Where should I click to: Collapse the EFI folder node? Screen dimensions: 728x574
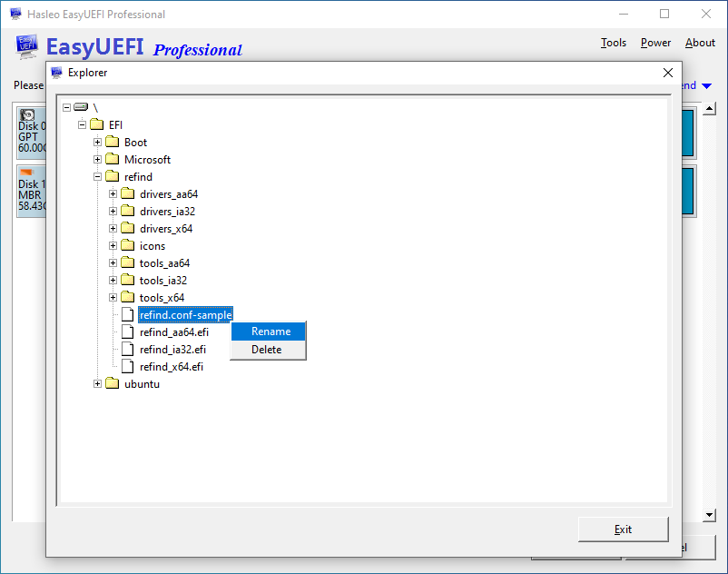coord(83,124)
